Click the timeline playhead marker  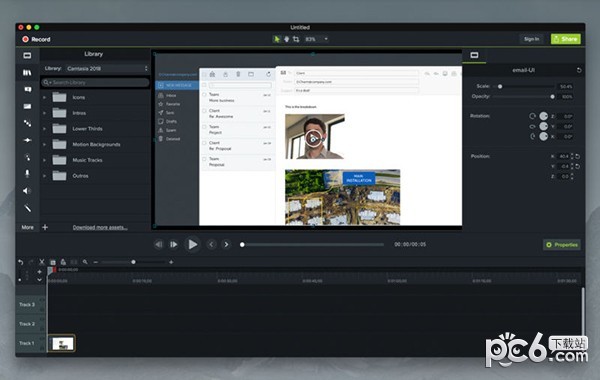point(51,270)
